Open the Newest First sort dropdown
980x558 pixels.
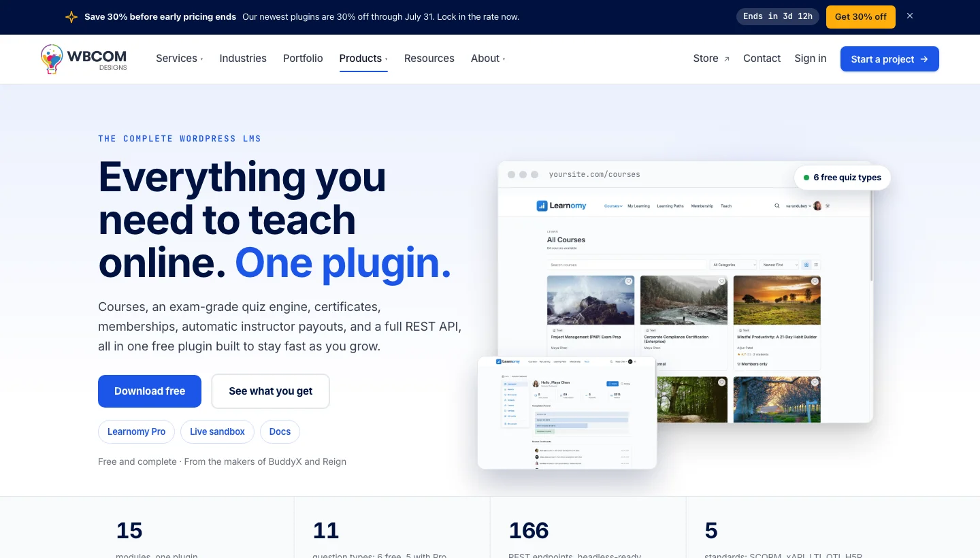click(779, 265)
